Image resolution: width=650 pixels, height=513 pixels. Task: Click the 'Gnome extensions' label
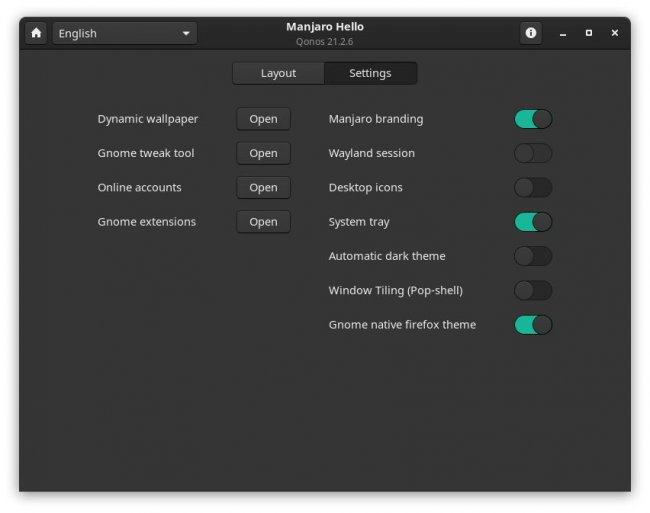tap(146, 222)
